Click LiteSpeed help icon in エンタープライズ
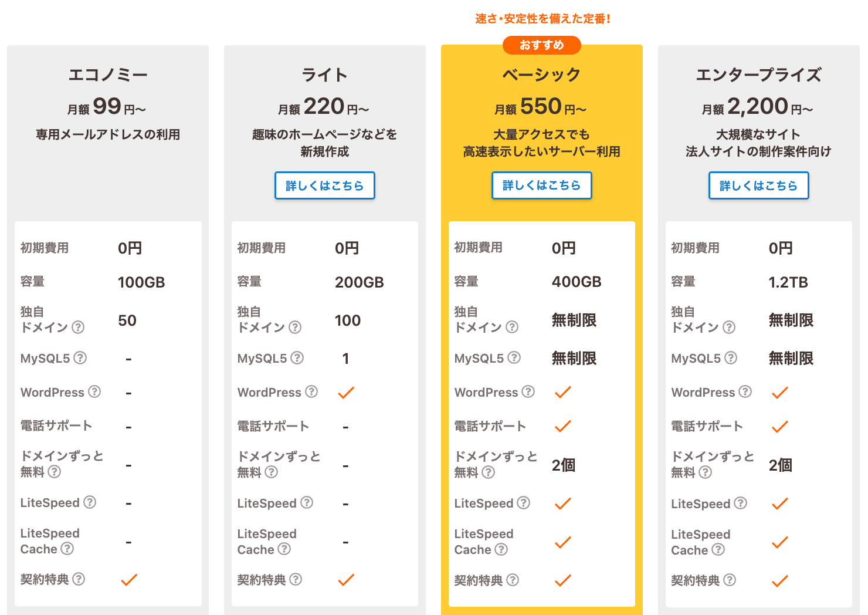Viewport: 868px width, 615px height. tap(741, 503)
